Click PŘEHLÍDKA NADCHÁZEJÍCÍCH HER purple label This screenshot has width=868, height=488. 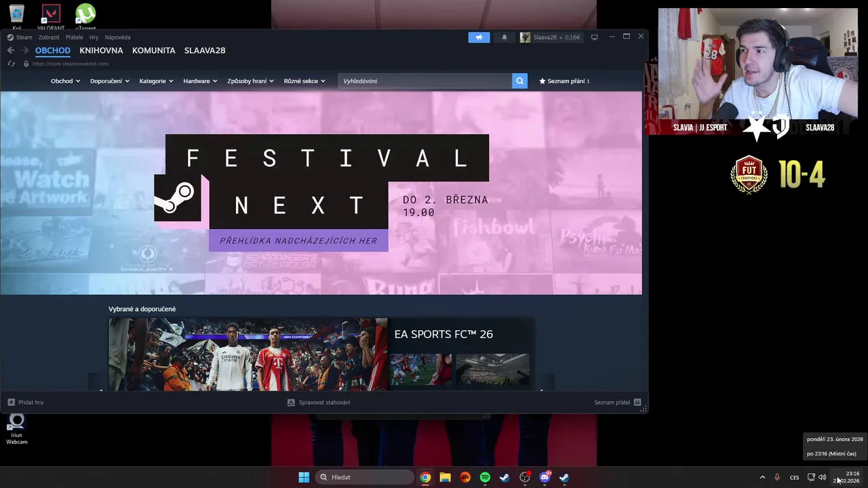298,241
